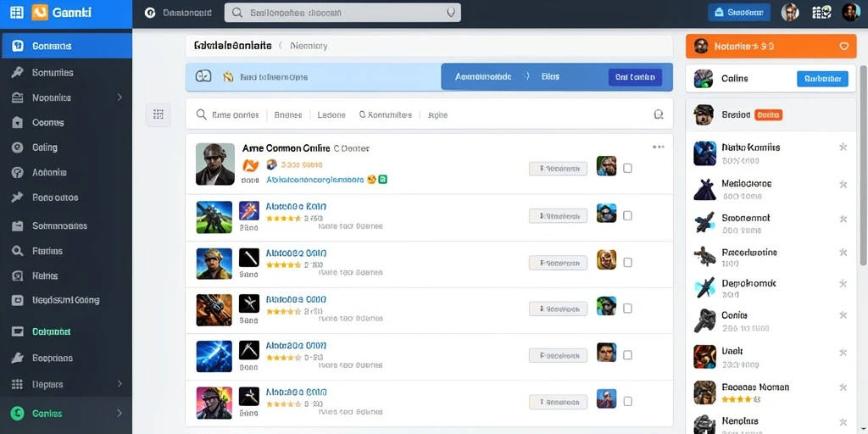The width and height of the screenshot is (868, 434).
Task: Click the search input field in the top header
Action: (x=342, y=12)
